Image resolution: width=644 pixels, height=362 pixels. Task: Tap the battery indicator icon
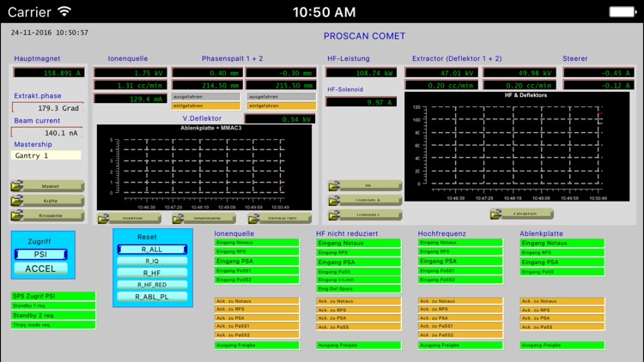tap(623, 12)
